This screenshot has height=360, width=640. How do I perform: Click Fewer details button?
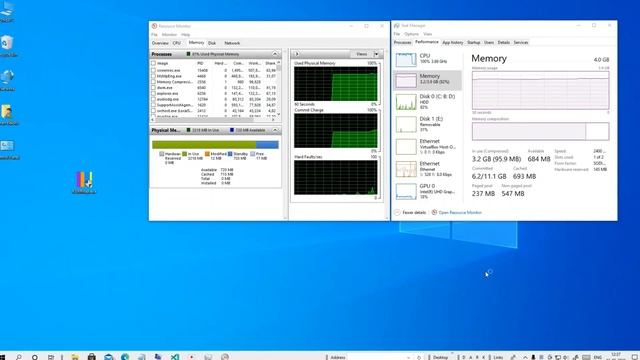click(410, 213)
